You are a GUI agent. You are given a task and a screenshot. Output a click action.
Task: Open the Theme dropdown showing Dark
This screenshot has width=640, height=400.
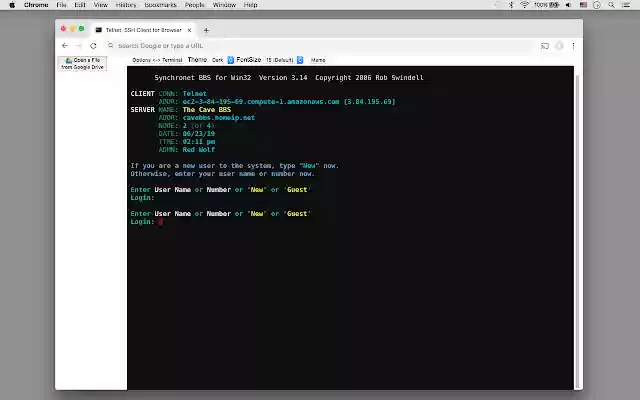click(x=222, y=60)
